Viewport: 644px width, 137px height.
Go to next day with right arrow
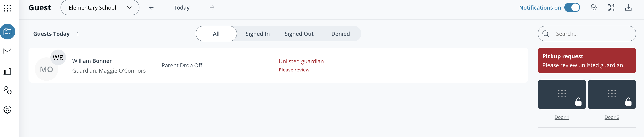212,8
